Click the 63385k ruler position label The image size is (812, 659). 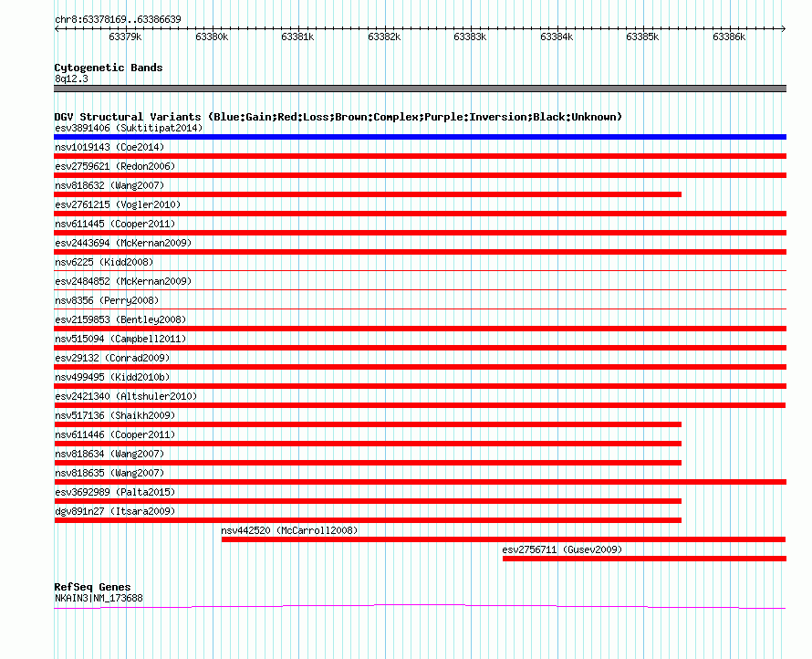[642, 37]
